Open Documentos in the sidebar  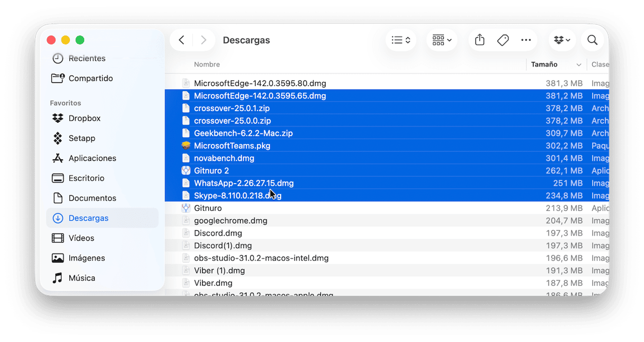pos(102,198)
